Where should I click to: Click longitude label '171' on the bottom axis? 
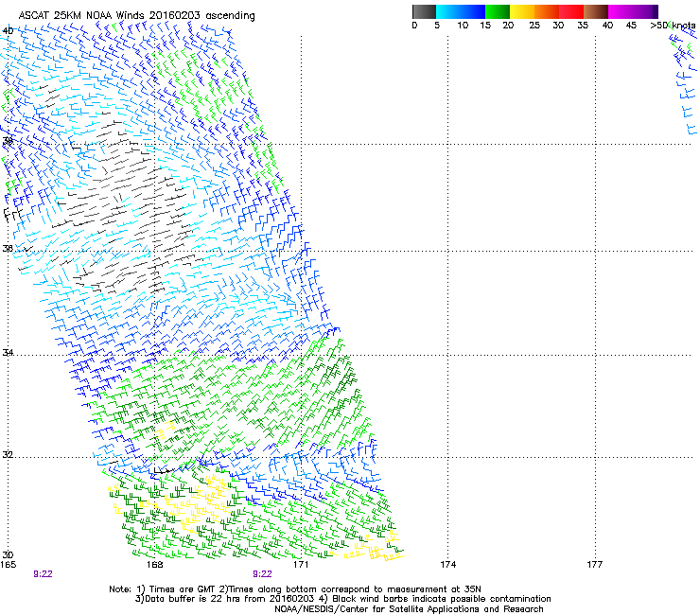tap(302, 565)
